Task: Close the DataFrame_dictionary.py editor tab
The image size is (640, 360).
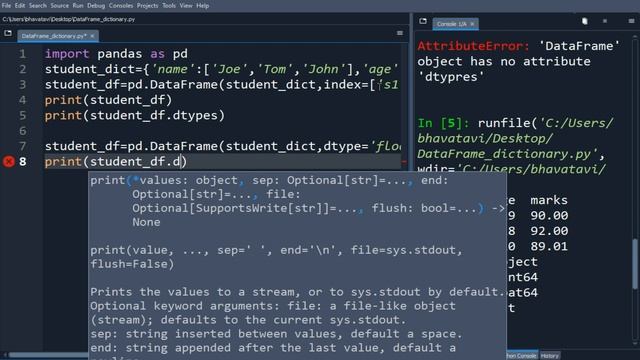Action: click(92, 36)
